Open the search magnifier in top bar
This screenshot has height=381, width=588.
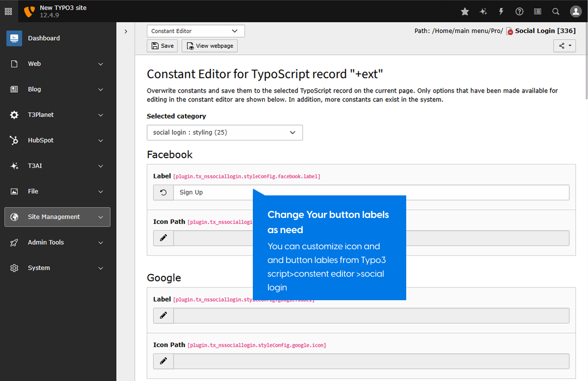pyautogui.click(x=556, y=11)
